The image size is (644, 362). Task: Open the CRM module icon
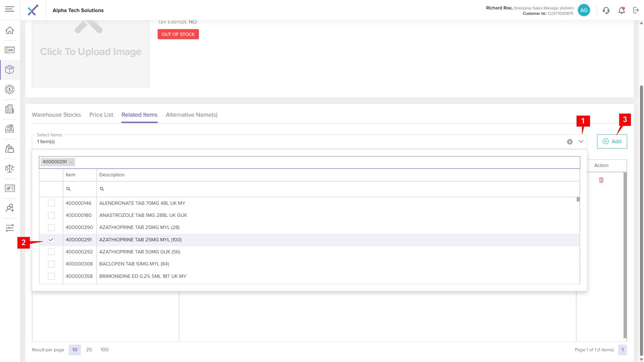10,50
